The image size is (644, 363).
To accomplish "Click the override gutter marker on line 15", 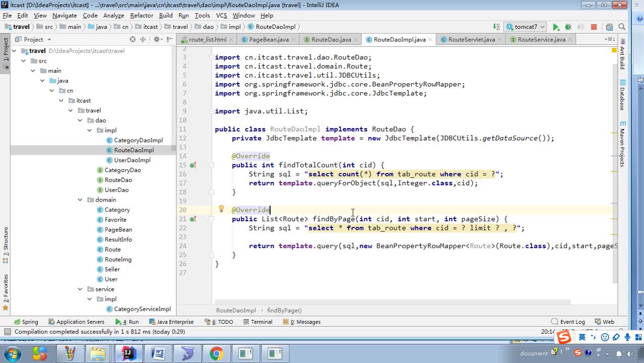I will tap(192, 165).
